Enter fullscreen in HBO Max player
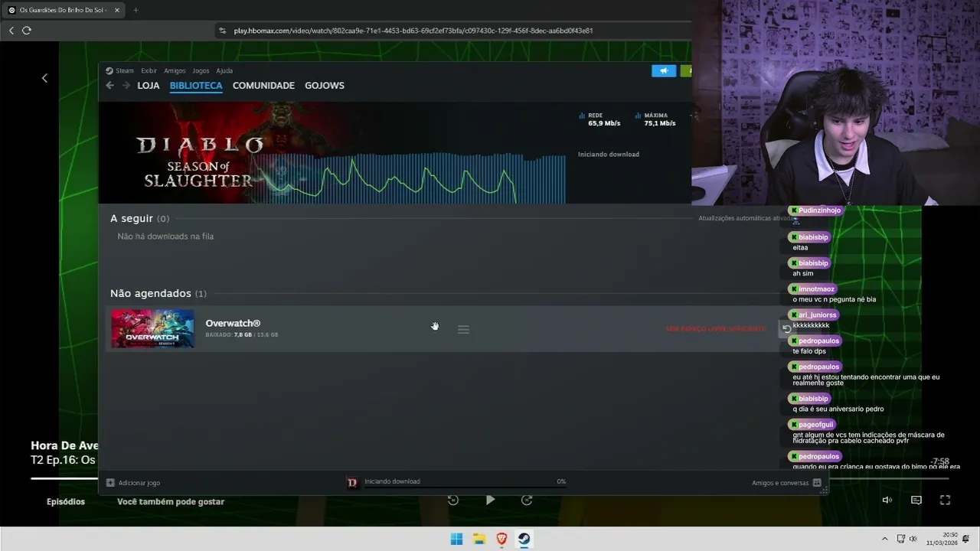 [945, 500]
